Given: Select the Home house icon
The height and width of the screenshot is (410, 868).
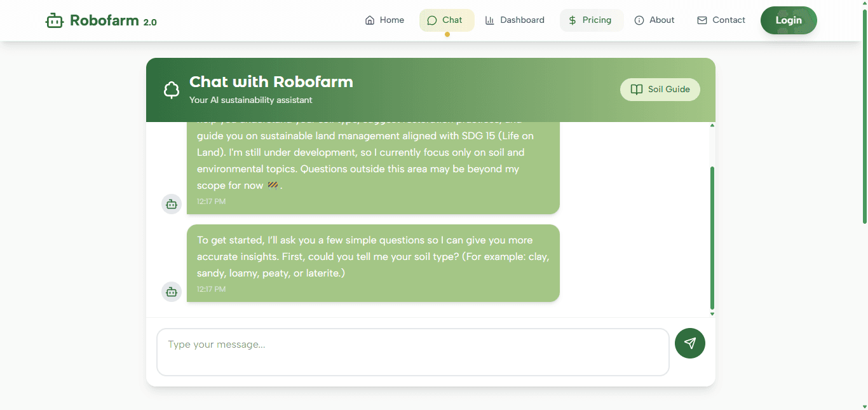Looking at the screenshot, I should point(369,20).
